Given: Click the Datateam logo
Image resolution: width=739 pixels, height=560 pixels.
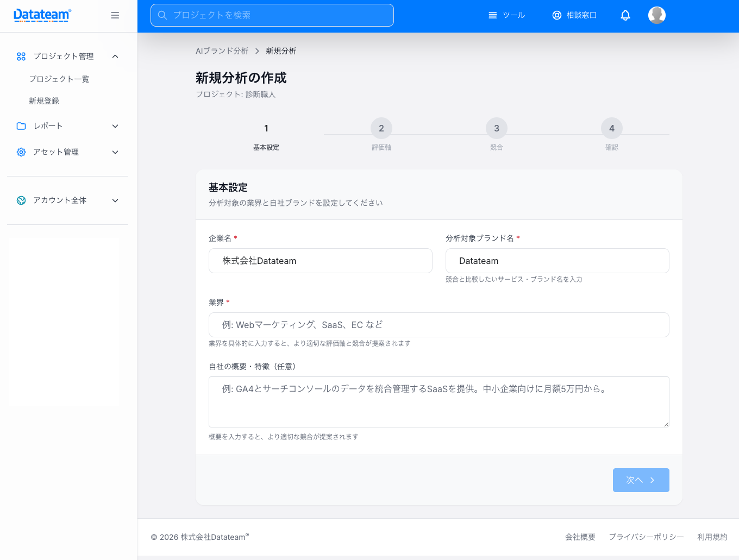Looking at the screenshot, I should pos(42,15).
